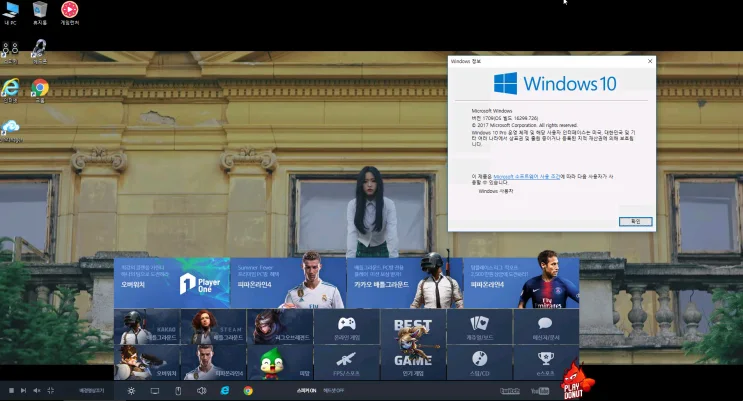Select the 헤드셋 OFF option
Screen dimensions: 743x401
click(334, 391)
